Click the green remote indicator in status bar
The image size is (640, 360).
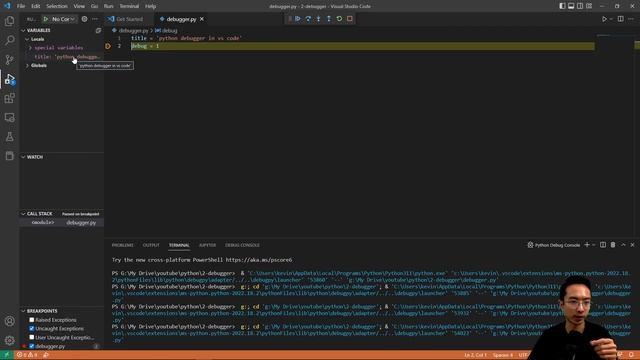[x=7, y=355]
